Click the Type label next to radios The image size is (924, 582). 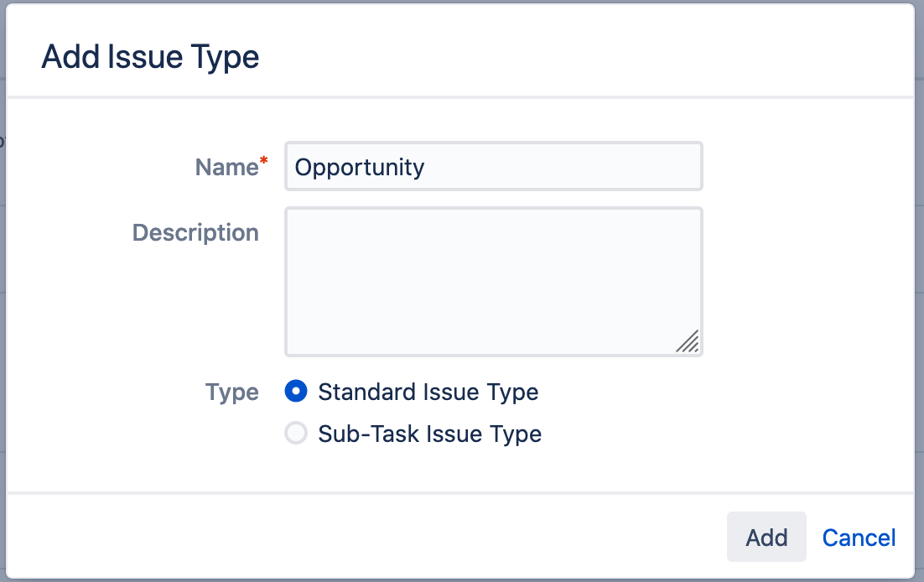(x=231, y=392)
